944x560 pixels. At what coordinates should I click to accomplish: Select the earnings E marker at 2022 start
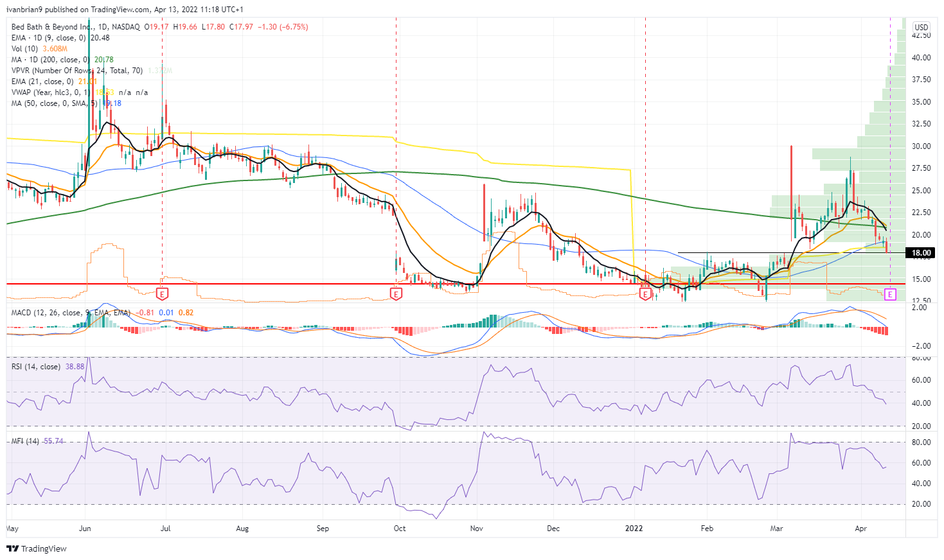pyautogui.click(x=646, y=293)
